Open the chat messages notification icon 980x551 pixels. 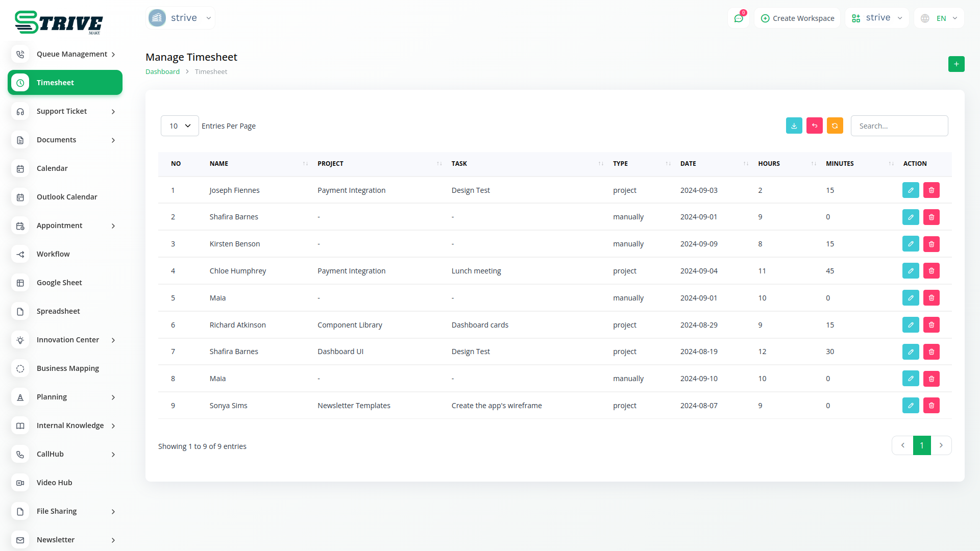pos(738,18)
